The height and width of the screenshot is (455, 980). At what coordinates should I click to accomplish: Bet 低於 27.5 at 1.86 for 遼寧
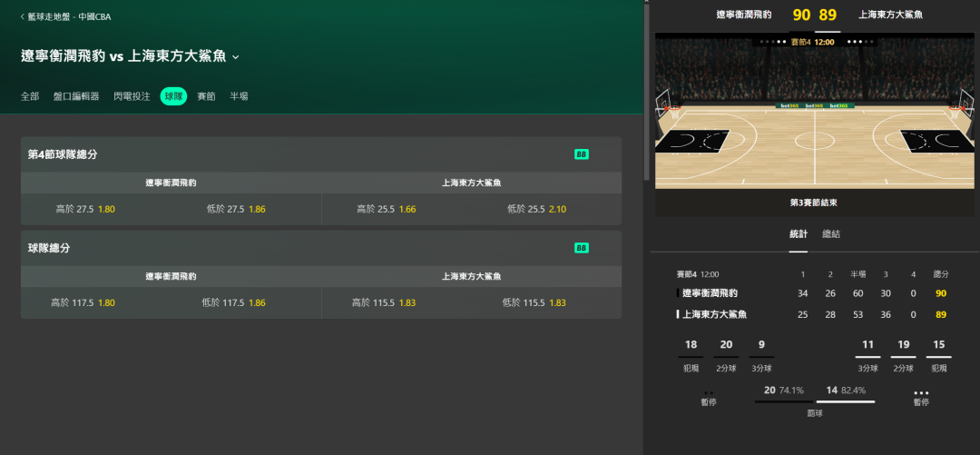pos(236,209)
